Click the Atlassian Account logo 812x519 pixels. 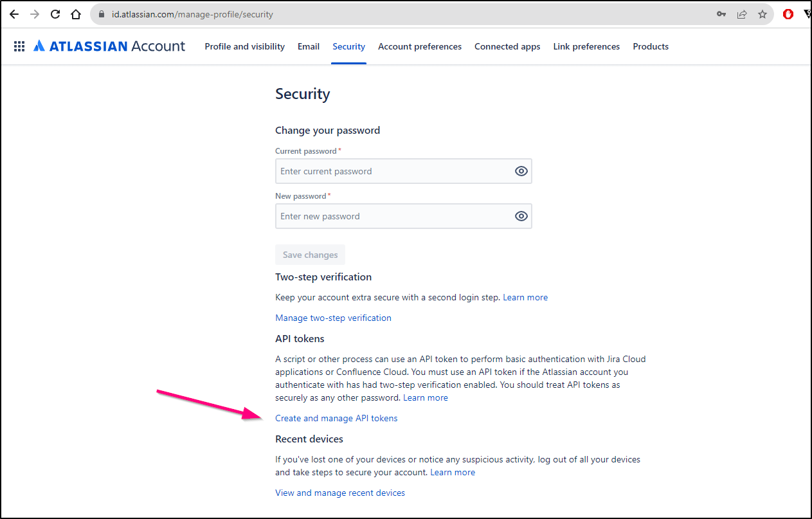[x=109, y=46]
